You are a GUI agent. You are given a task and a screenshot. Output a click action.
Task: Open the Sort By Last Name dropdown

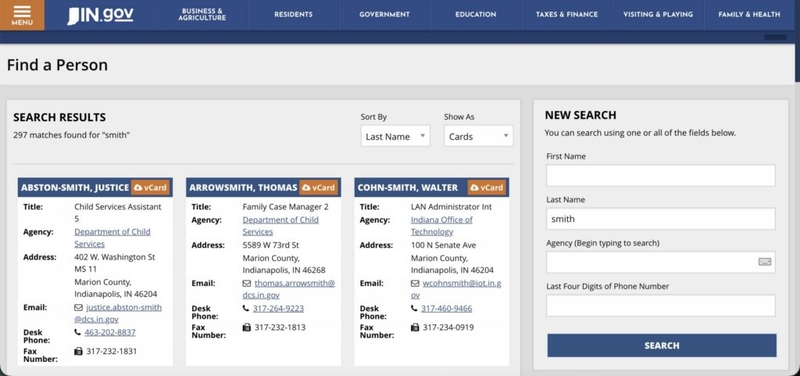coord(395,136)
